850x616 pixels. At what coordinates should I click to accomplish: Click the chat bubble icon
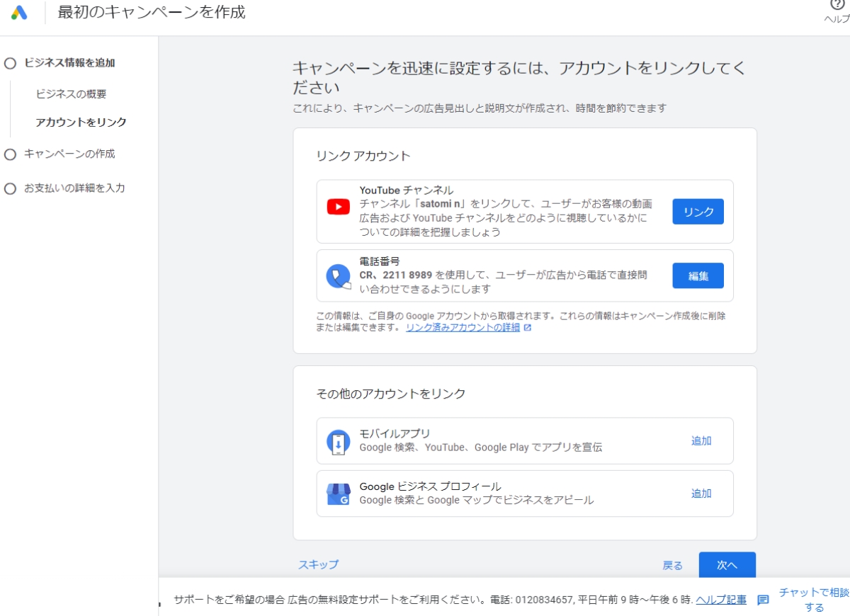point(763,600)
